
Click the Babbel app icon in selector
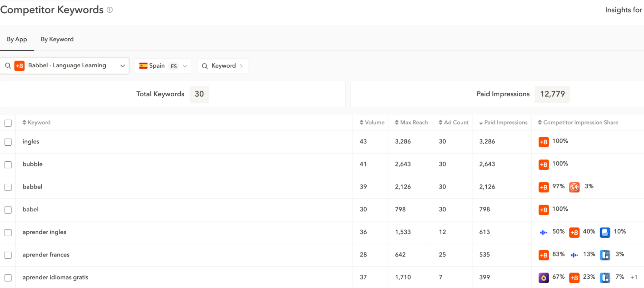[x=19, y=66]
